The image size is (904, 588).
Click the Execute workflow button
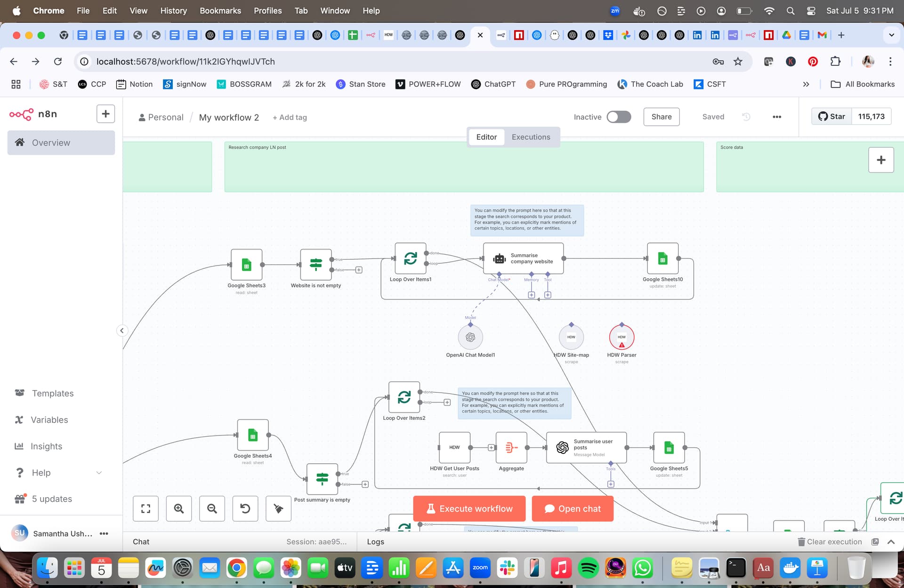[469, 508]
